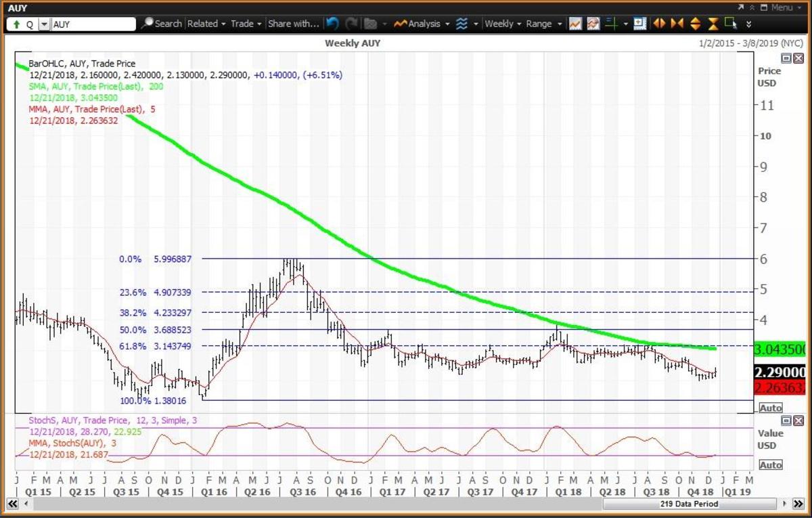Open the Trade dropdown menu
This screenshot has width=812, height=518.
(x=245, y=24)
